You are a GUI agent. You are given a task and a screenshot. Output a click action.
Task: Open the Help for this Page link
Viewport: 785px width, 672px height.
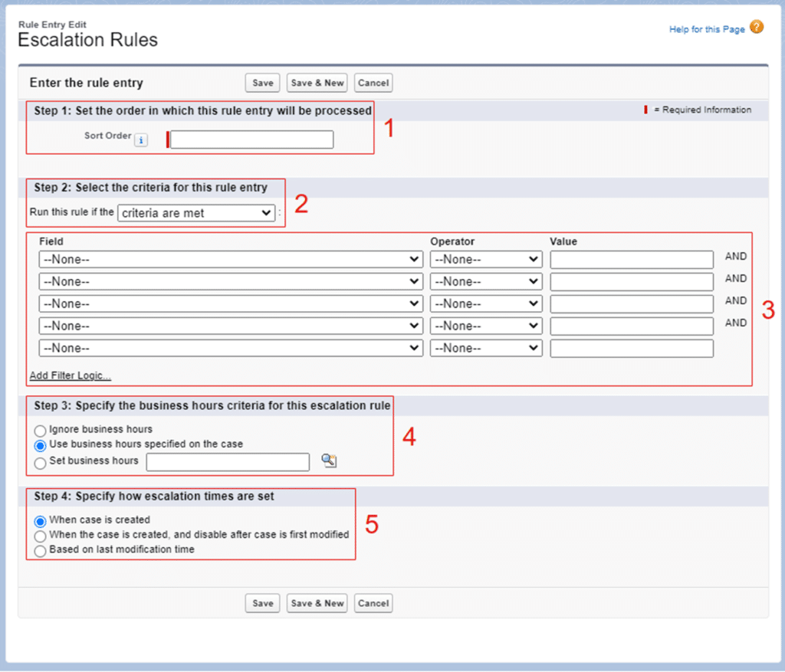[706, 29]
